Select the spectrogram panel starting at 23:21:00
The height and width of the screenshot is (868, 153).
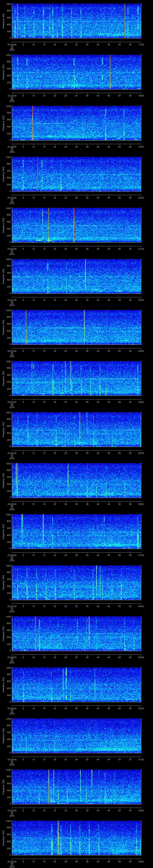[77, 276]
